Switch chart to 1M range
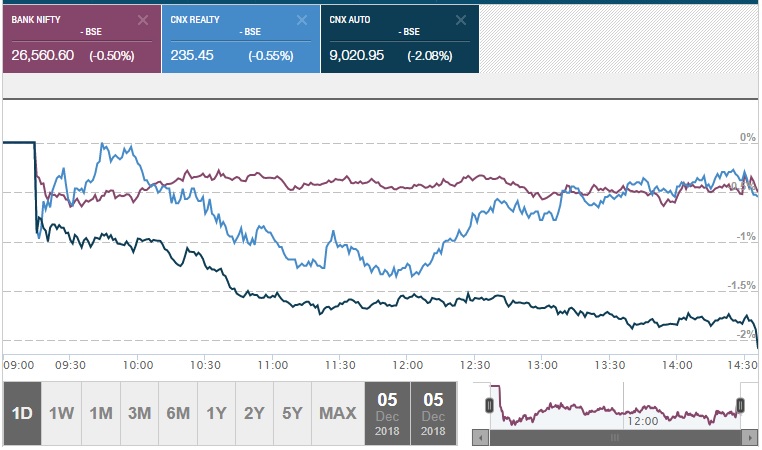The width and height of the screenshot is (762, 450). [101, 413]
